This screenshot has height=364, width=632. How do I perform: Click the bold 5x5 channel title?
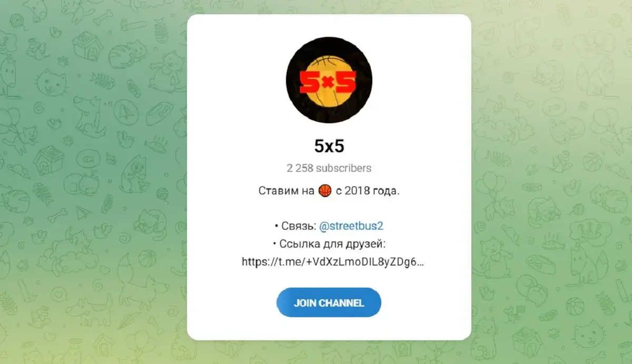329,146
